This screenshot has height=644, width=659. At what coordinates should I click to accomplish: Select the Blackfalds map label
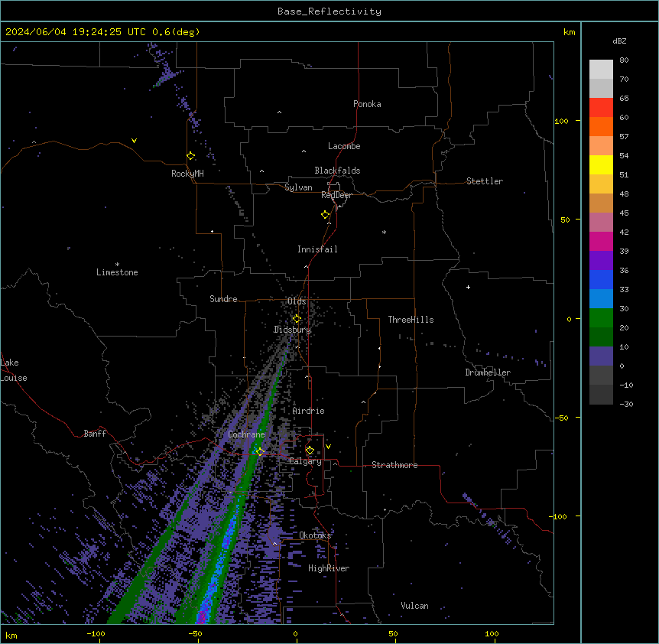click(x=337, y=171)
